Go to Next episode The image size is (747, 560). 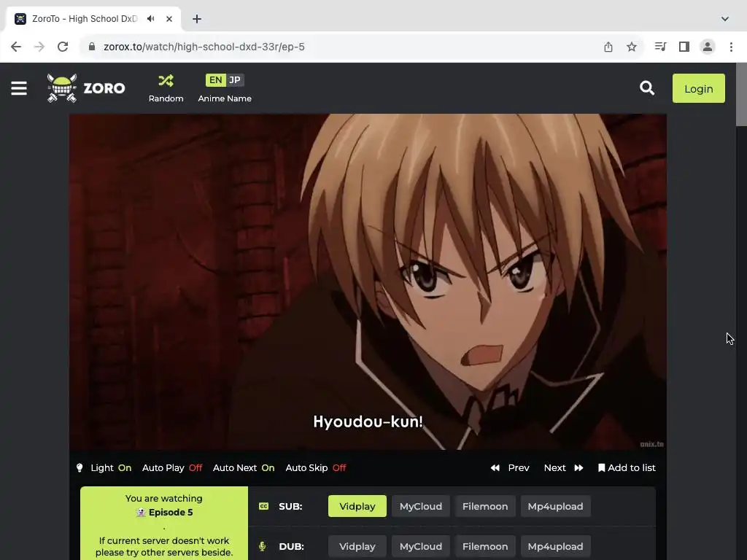(x=564, y=467)
